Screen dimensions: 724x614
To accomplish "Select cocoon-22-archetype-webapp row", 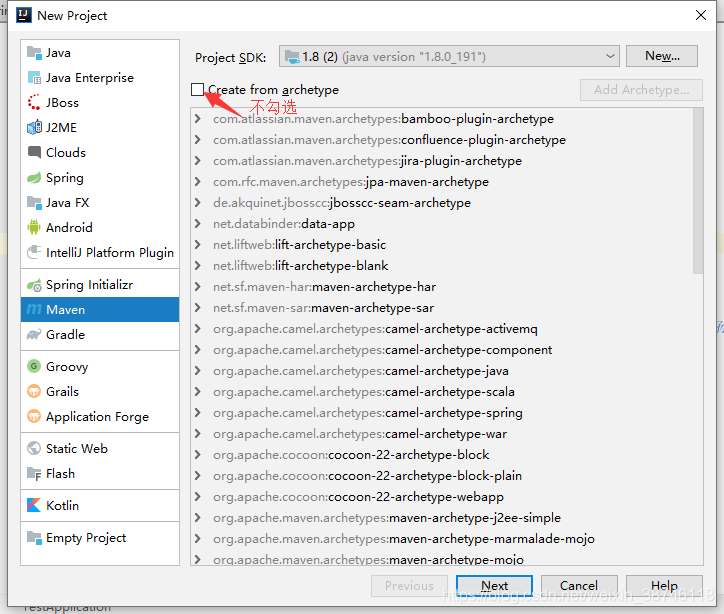I will point(441,497).
